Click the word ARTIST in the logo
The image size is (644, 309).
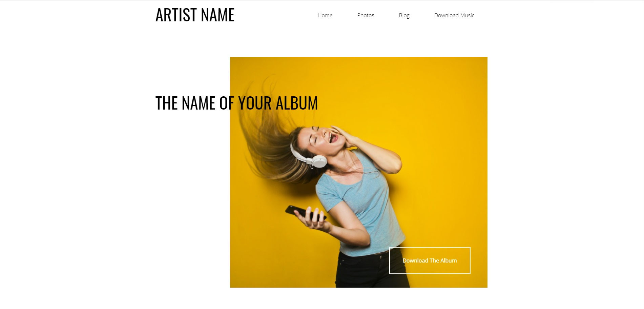[x=175, y=15]
